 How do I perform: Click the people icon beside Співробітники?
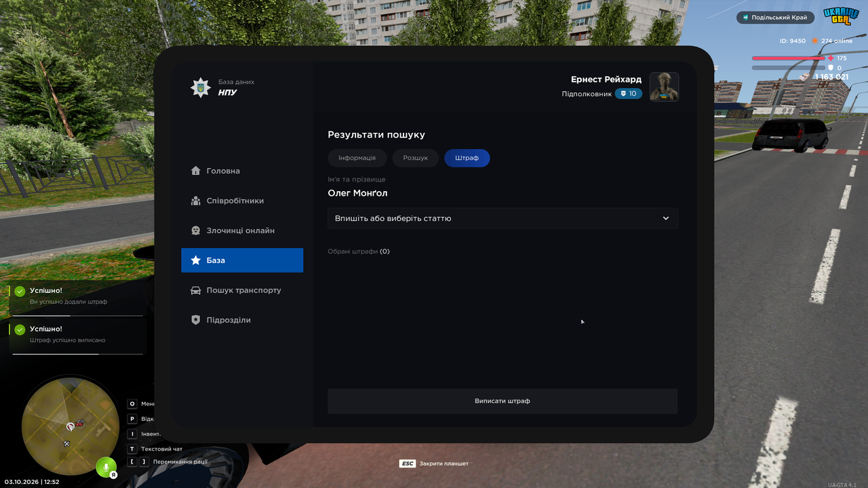click(195, 201)
